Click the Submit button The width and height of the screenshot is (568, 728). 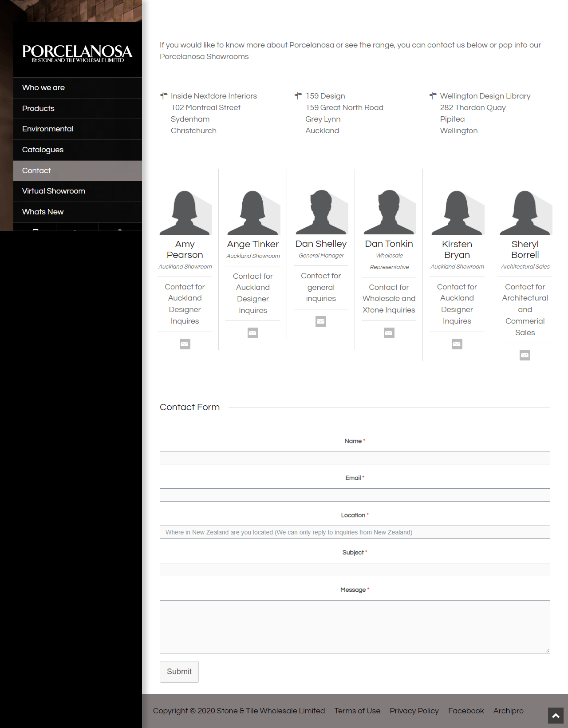179,672
